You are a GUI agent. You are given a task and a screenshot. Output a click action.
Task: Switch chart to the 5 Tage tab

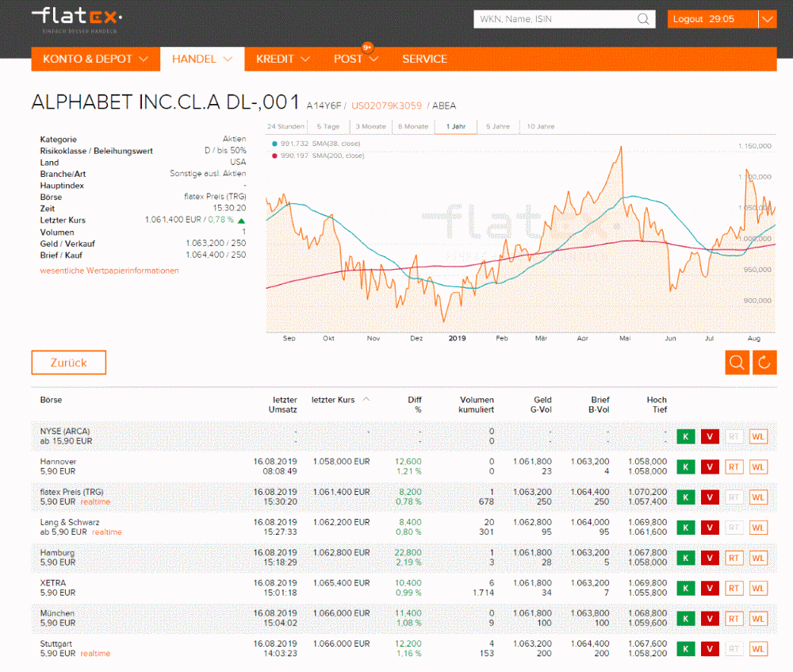(x=328, y=126)
